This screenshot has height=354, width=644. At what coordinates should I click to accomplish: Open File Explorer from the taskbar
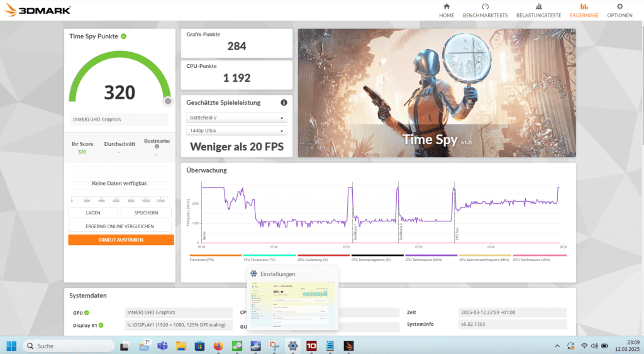coord(181,346)
